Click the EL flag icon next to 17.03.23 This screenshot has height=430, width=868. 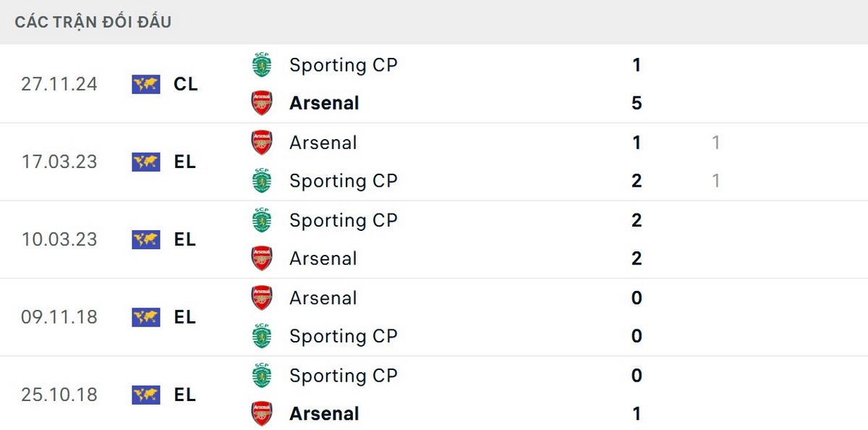coord(145,162)
